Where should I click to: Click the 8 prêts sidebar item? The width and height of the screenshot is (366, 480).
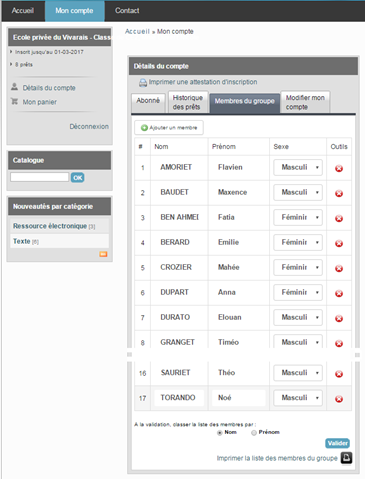tap(24, 64)
